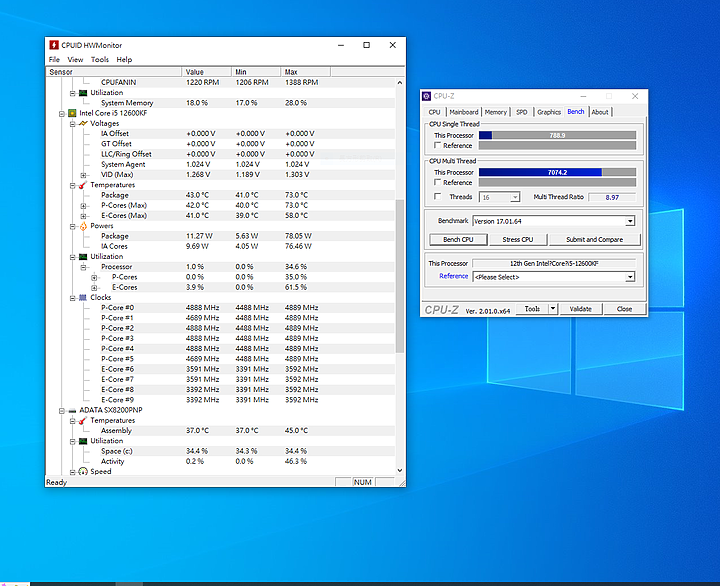Click the ADATA SX8200PNP drive icon
Image resolution: width=720 pixels, height=586 pixels.
tap(72, 410)
